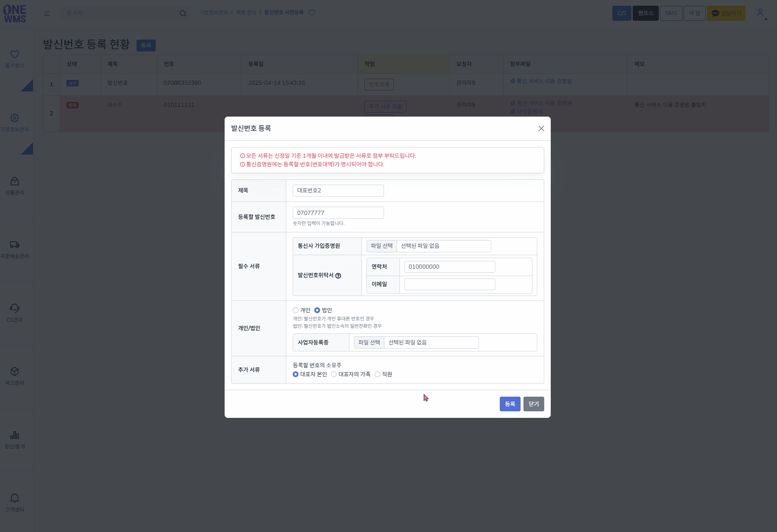Open CS관리 in the sidebar

(x=15, y=313)
